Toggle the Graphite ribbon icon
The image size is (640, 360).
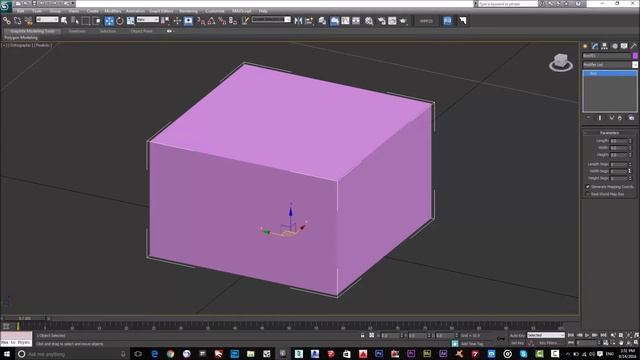pyautogui.click(x=334, y=20)
